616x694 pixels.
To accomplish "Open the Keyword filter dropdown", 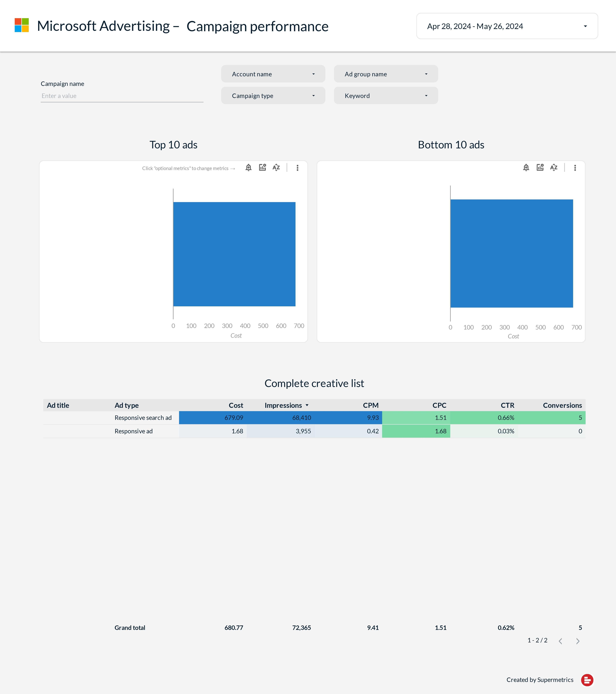I will pyautogui.click(x=386, y=96).
